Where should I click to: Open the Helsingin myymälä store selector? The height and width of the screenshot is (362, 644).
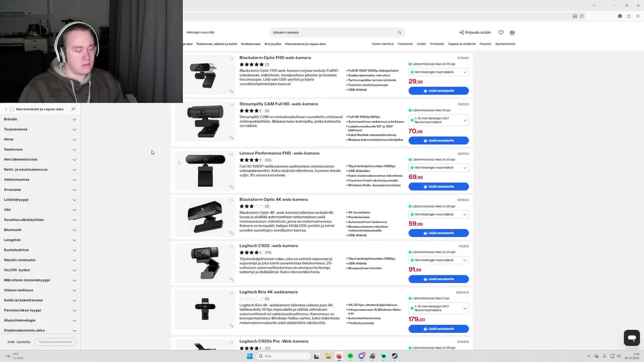pos(200,32)
